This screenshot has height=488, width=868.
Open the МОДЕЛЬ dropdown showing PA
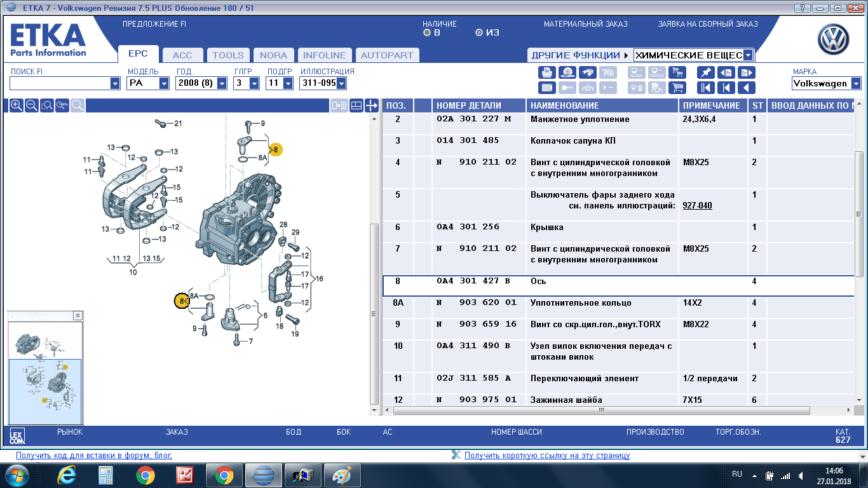tap(164, 83)
